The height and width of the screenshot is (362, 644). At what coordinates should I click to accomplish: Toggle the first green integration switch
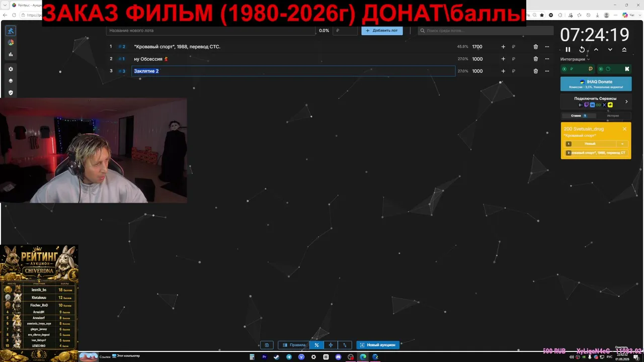pos(565,69)
